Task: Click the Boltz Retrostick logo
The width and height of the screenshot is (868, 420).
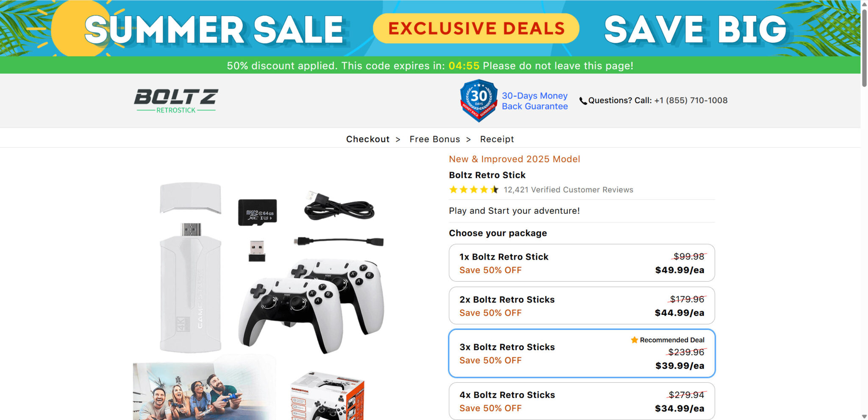Action: coord(175,101)
